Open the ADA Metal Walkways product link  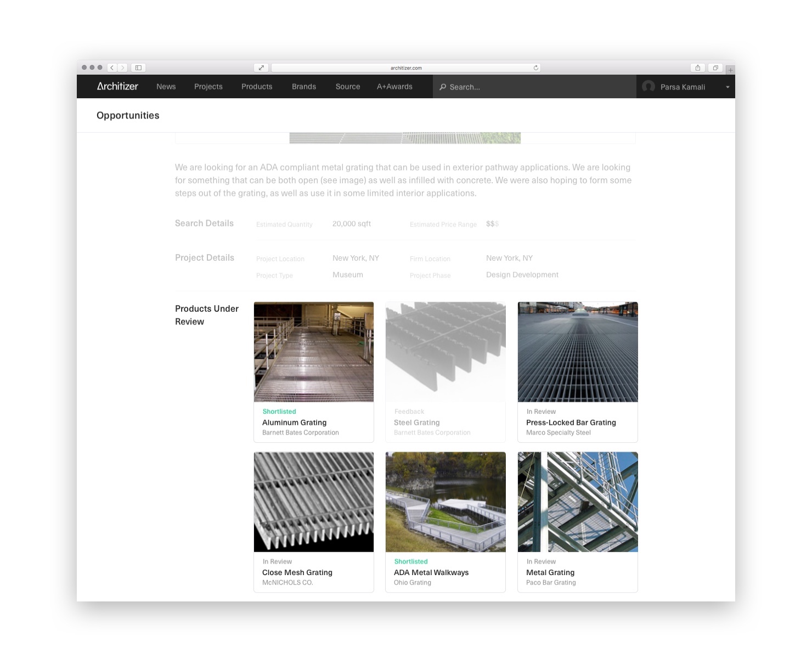click(431, 572)
